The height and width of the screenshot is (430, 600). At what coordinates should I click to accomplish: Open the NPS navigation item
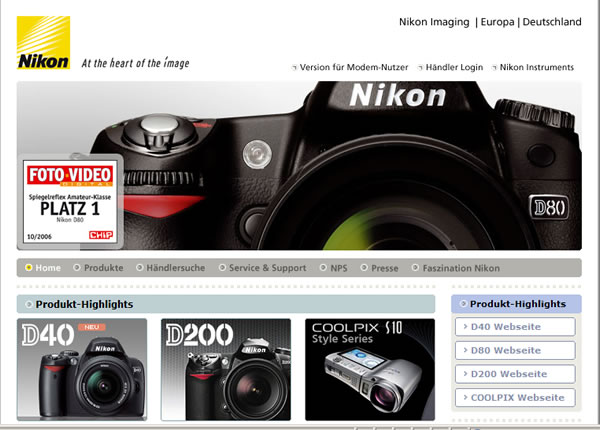coord(338,268)
